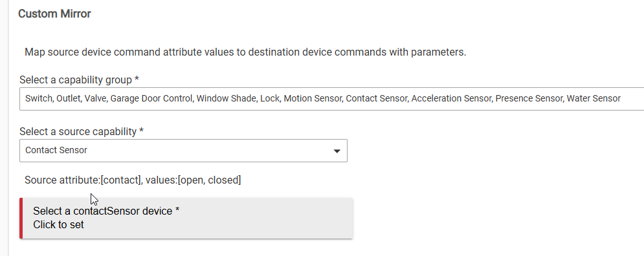Click 'Water Sensor' in the capability group field

[x=594, y=98]
